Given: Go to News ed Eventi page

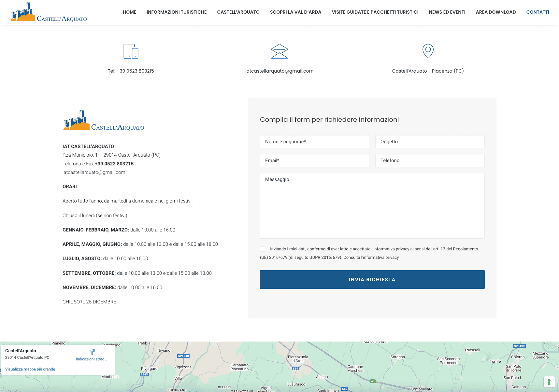Looking at the screenshot, I should tap(447, 12).
